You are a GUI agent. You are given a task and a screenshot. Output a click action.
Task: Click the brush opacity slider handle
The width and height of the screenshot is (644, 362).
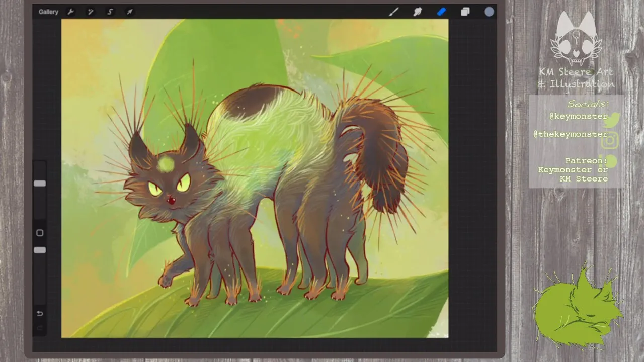[40, 250]
